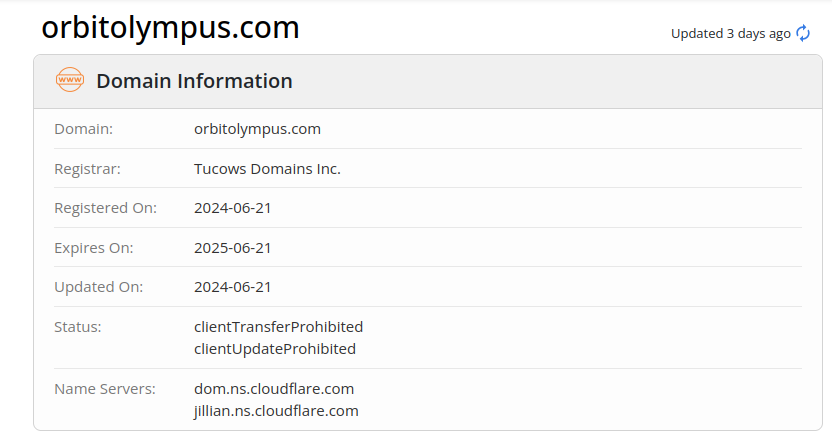Click name server jillian.ns.cloudflare.com
This screenshot has width=832, height=441.
click(x=276, y=411)
